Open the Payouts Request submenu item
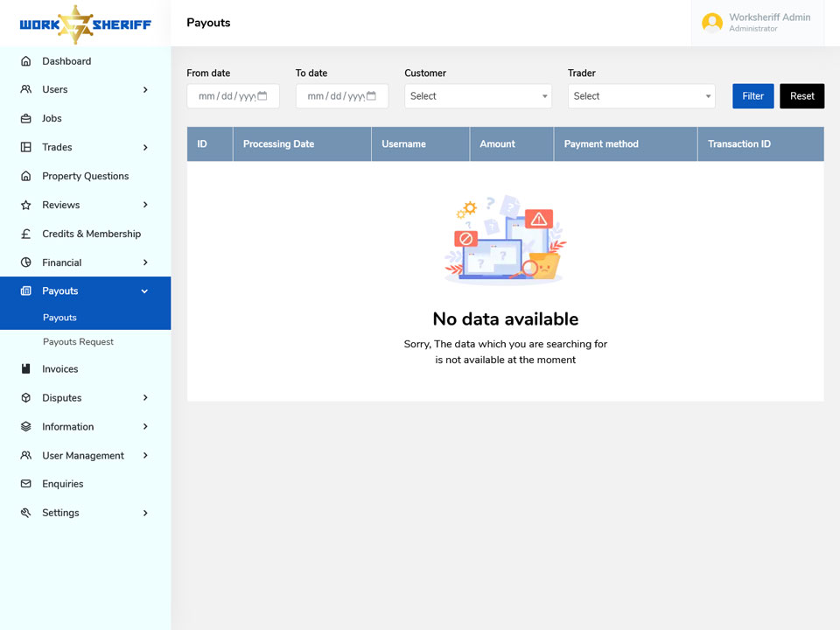The width and height of the screenshot is (840, 630). click(78, 342)
